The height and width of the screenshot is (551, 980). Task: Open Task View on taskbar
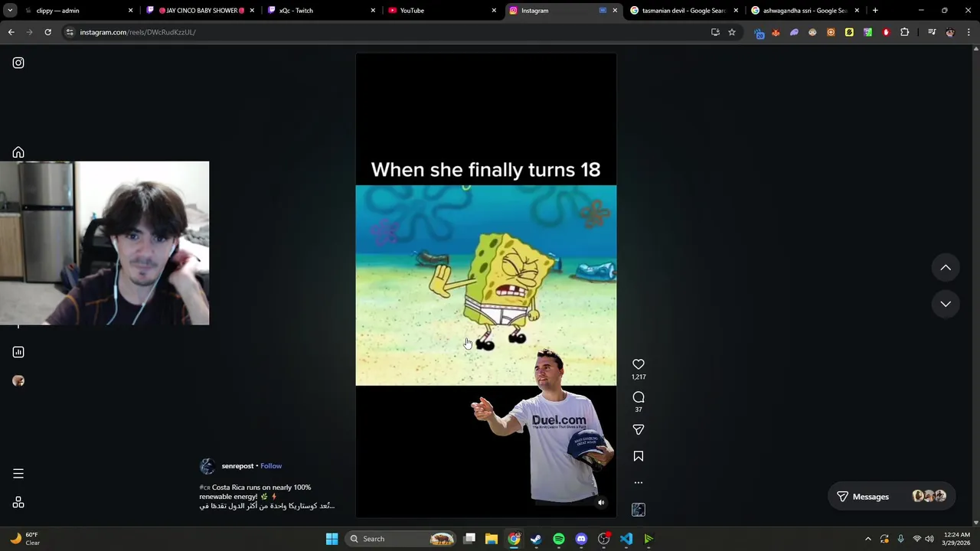[x=469, y=539]
